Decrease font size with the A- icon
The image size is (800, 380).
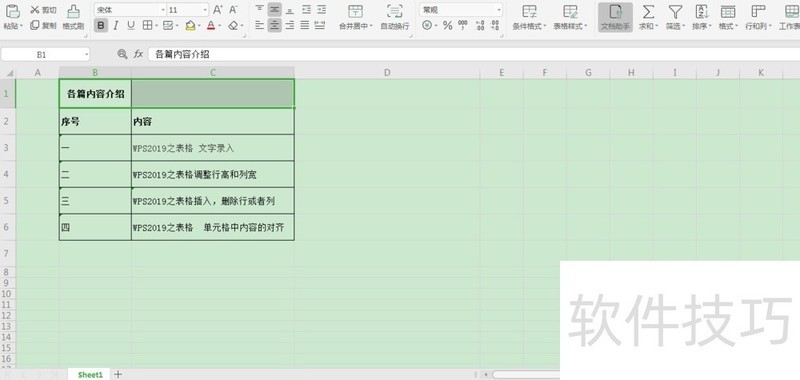233,10
